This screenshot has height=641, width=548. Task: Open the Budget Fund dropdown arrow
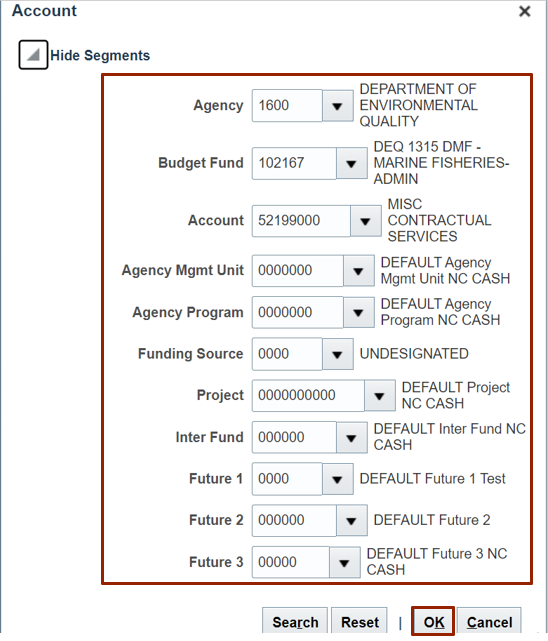(351, 164)
